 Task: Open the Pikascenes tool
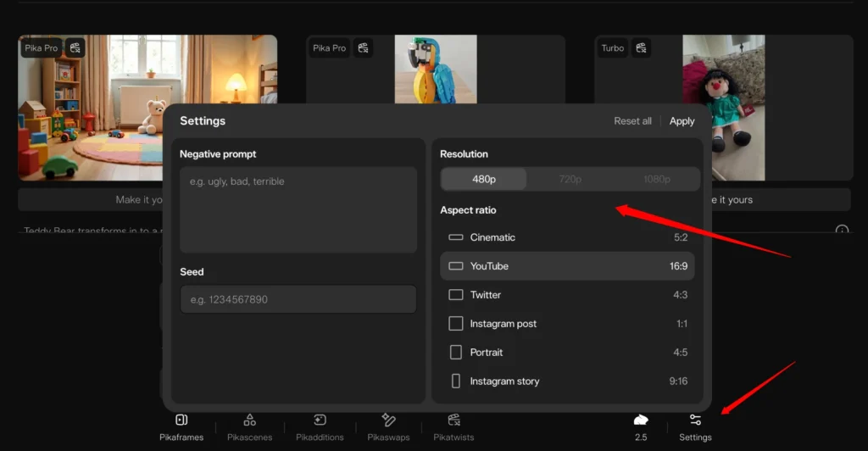(249, 426)
